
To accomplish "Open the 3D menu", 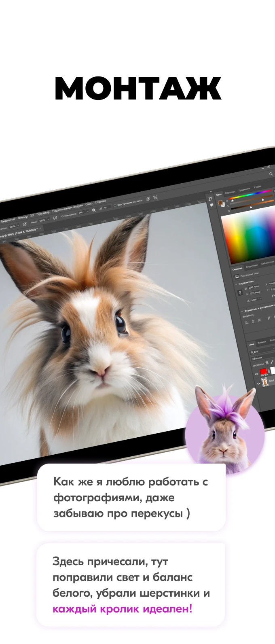I will [32, 215].
